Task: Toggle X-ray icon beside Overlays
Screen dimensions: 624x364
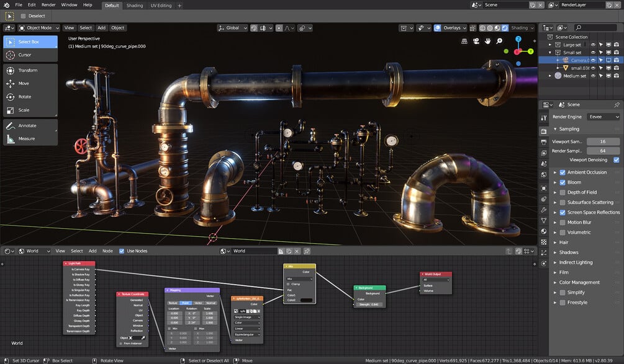Action: [x=473, y=28]
